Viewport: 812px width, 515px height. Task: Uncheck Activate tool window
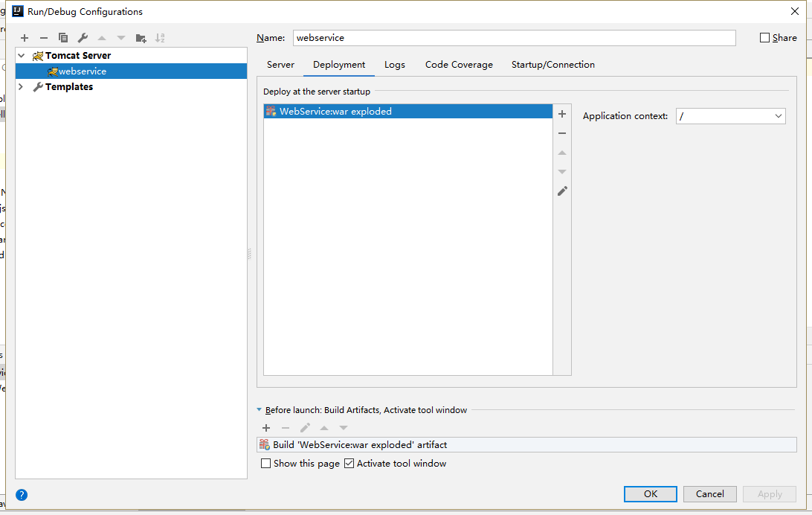click(x=349, y=464)
